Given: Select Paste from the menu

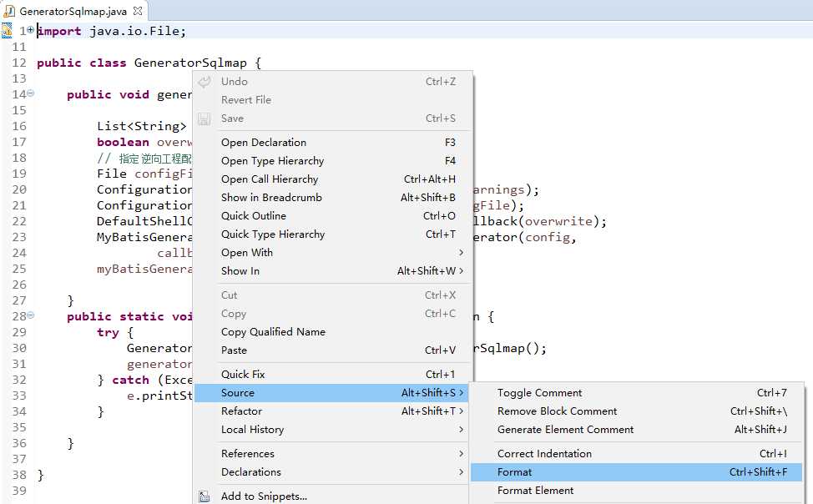Looking at the screenshot, I should tap(333, 350).
